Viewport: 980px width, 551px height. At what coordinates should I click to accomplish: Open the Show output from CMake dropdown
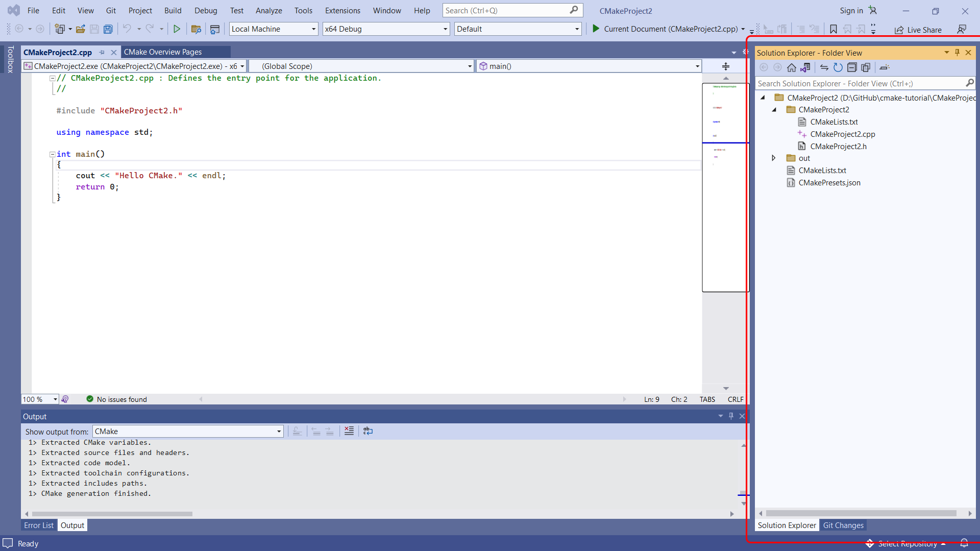(x=188, y=432)
